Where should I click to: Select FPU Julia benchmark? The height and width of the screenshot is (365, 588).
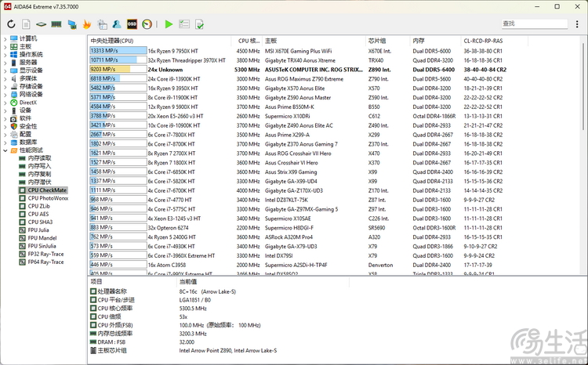pos(38,230)
